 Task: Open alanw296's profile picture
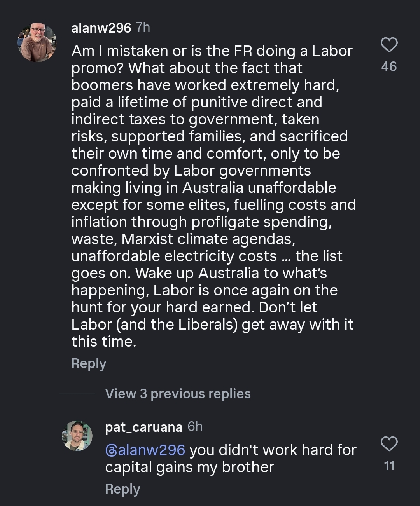pos(37,42)
